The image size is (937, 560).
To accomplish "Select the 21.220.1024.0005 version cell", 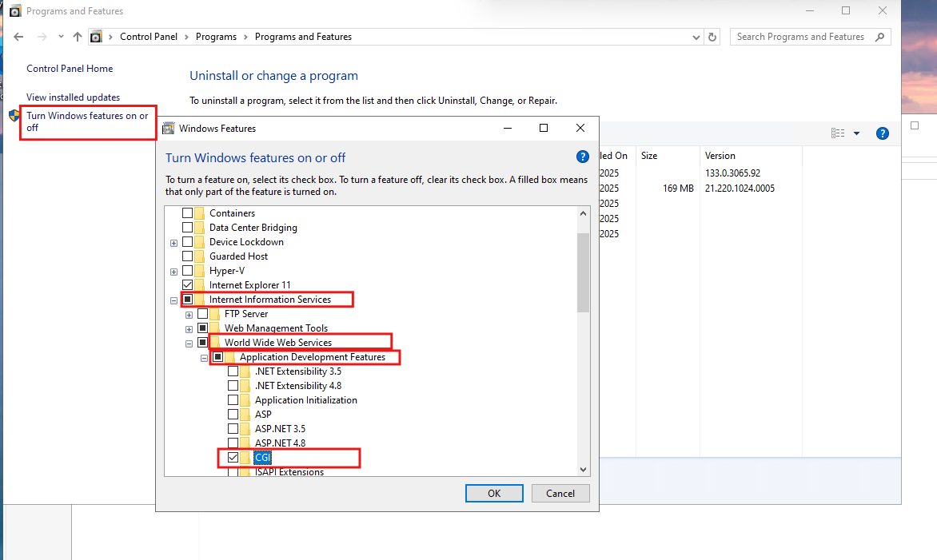I will coord(740,189).
